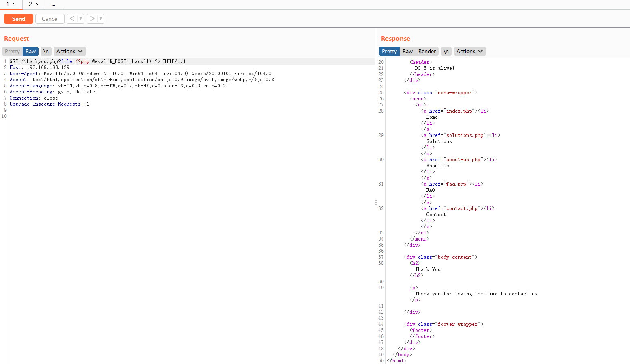
Task: Close Repeater tab 2 with its ×
Action: coord(37,4)
